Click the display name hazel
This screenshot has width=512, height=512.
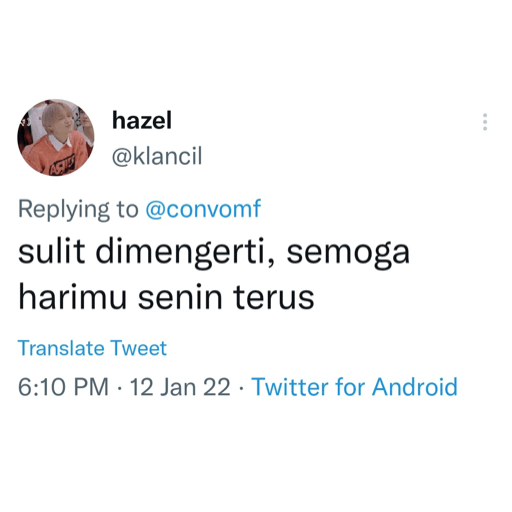point(142,120)
